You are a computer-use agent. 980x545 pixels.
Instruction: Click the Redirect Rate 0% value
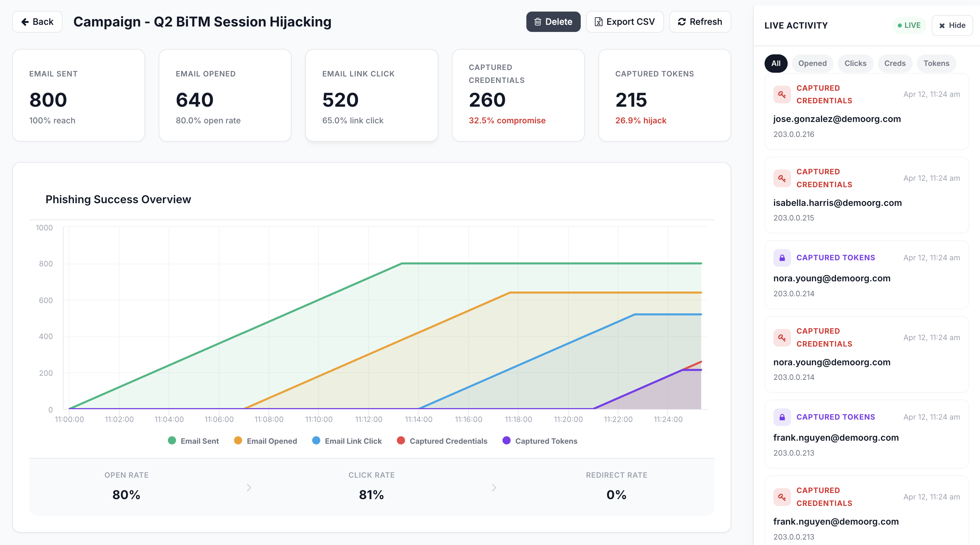616,495
